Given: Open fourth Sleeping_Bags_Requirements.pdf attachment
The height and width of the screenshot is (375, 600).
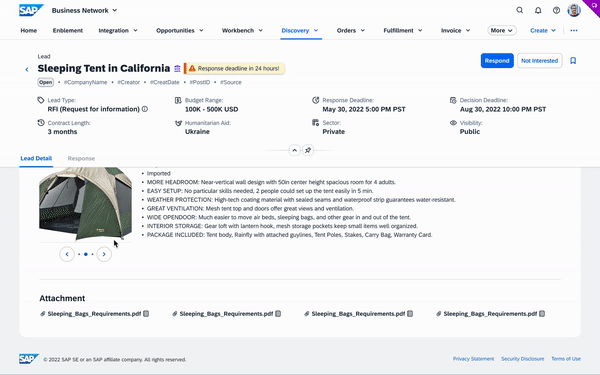Looking at the screenshot, I should [490, 314].
